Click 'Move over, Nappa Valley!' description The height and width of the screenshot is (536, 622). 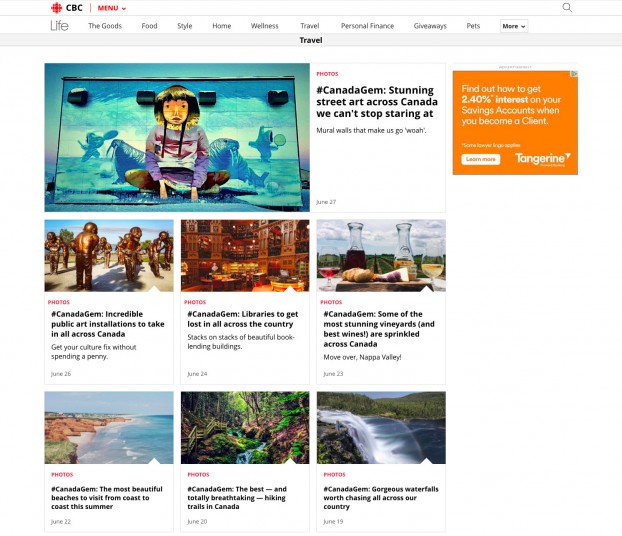(x=362, y=357)
